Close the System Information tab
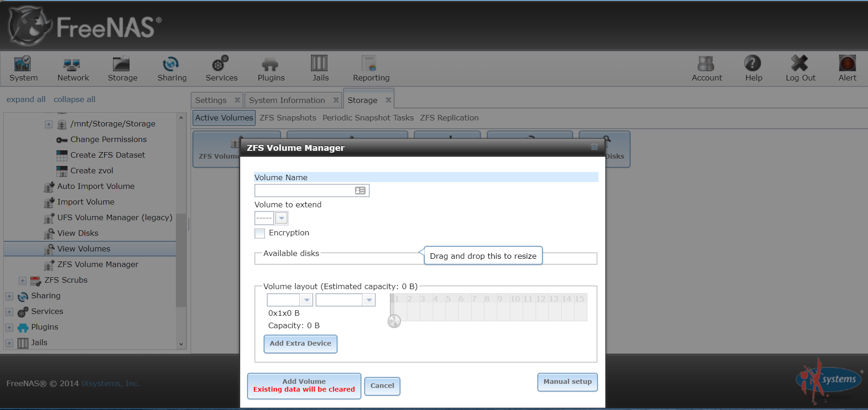The image size is (868, 410). pos(336,100)
